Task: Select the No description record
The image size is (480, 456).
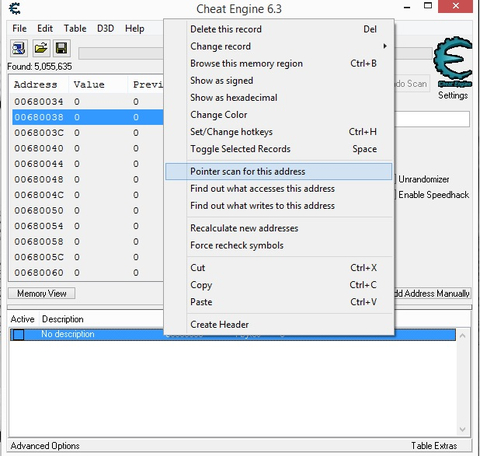Action: point(233,334)
